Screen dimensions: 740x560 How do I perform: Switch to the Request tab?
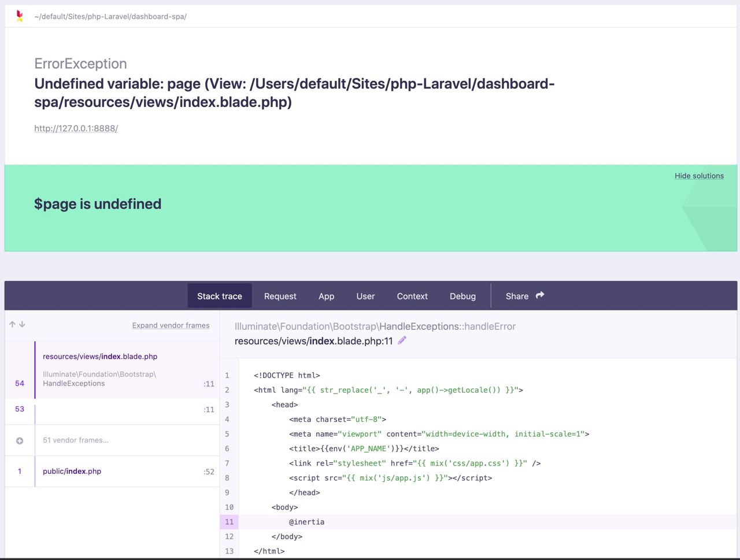coord(280,296)
